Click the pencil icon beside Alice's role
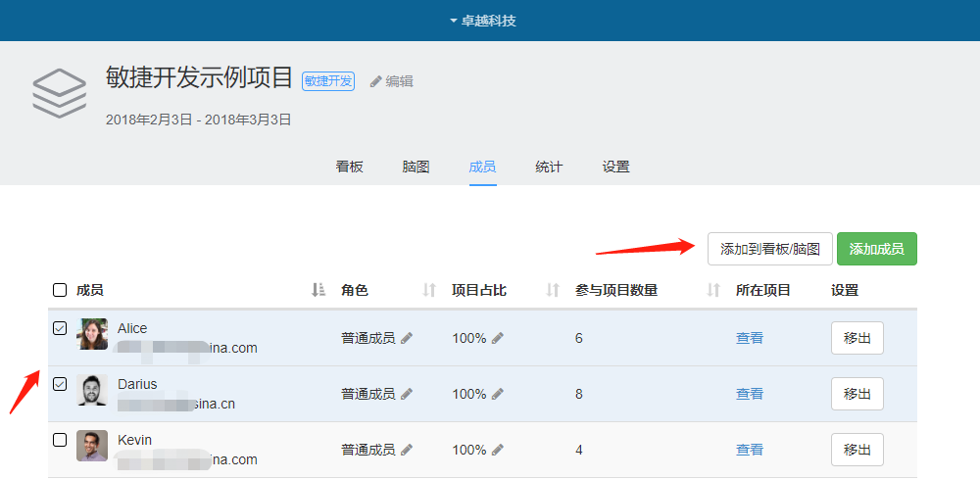Screen dimensions: 980x480 coord(407,338)
